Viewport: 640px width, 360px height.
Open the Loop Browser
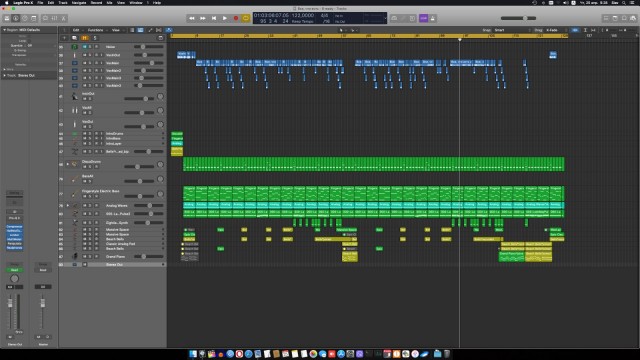[x=624, y=18]
